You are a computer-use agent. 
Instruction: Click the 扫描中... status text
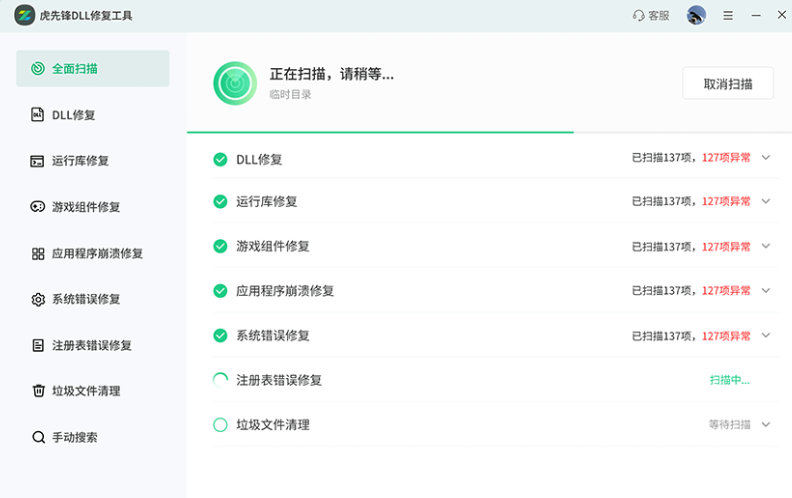pos(730,380)
